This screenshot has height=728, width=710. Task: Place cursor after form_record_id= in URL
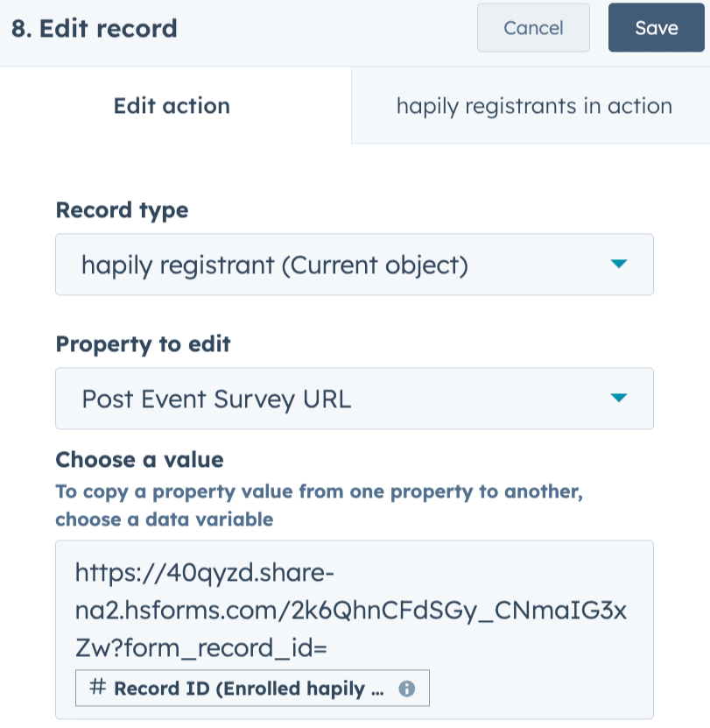coord(327,649)
